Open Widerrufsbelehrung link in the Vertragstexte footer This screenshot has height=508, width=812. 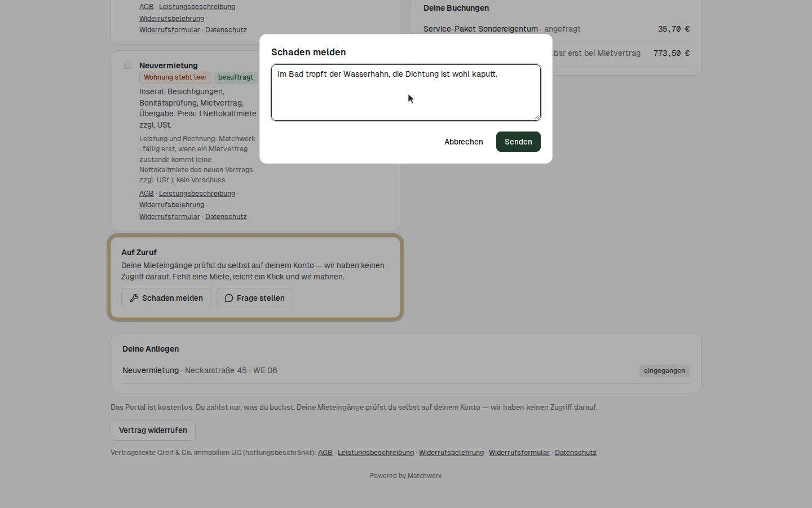click(451, 453)
